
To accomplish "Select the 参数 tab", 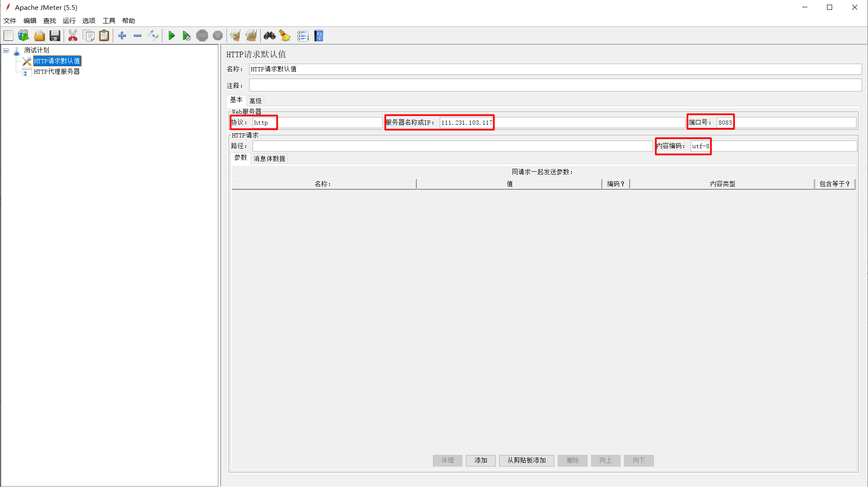I will pos(241,158).
